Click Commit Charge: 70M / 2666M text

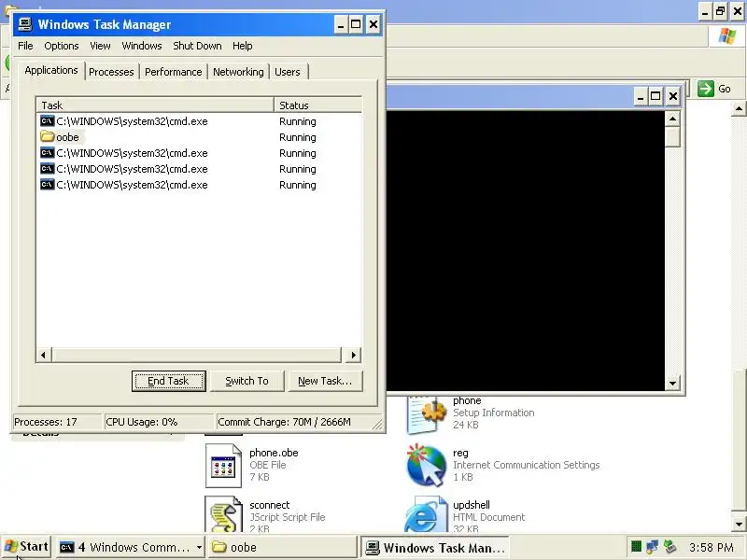284,422
